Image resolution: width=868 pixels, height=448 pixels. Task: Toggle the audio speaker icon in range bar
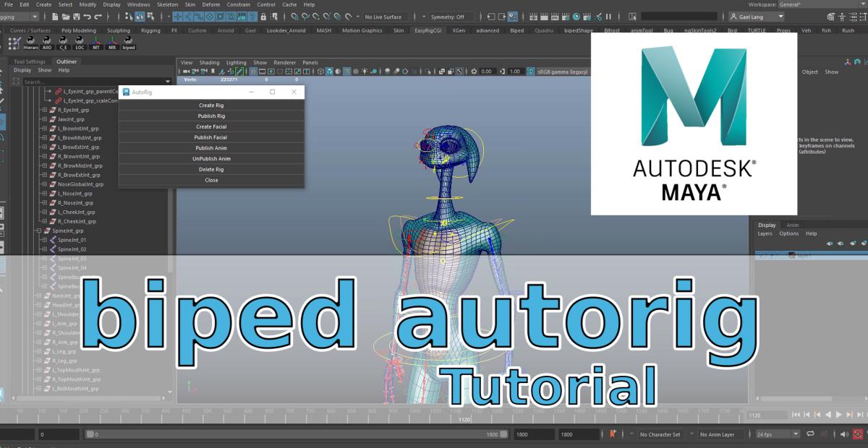(x=845, y=434)
